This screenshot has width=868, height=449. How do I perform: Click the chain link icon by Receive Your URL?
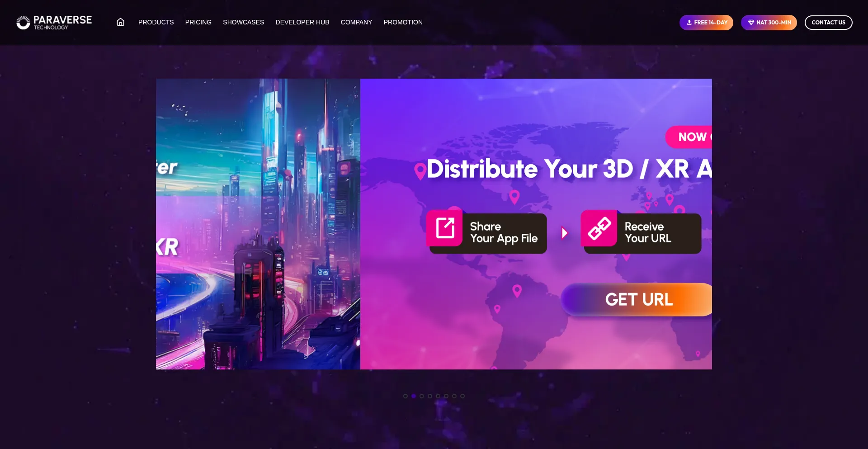(x=599, y=228)
